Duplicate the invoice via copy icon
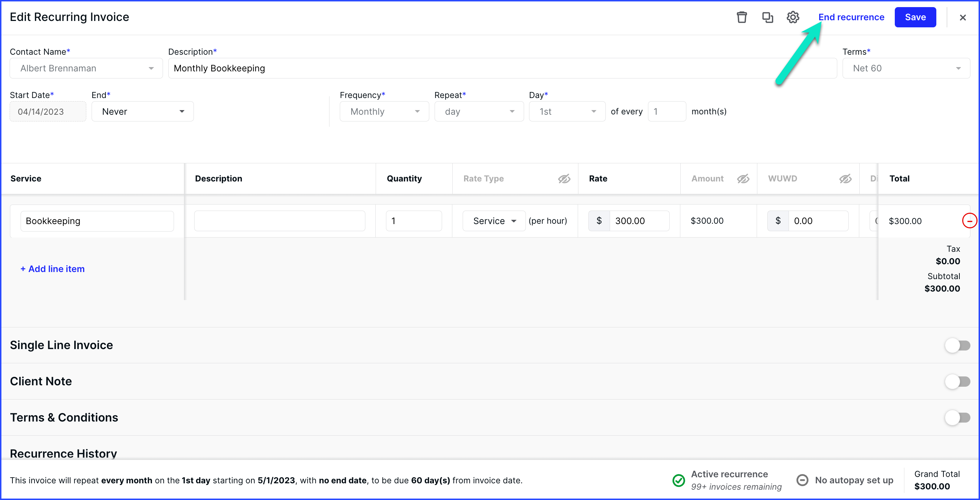 pos(767,17)
